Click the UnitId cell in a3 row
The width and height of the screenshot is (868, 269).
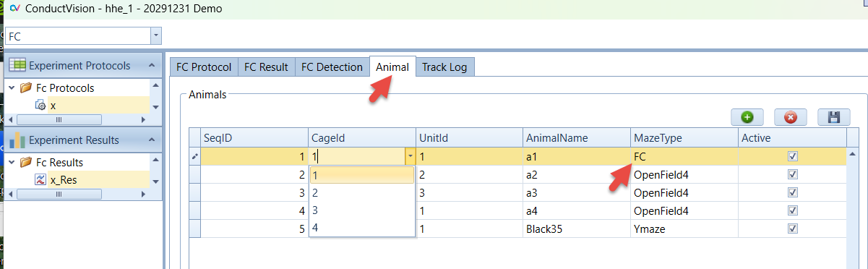[x=470, y=192]
